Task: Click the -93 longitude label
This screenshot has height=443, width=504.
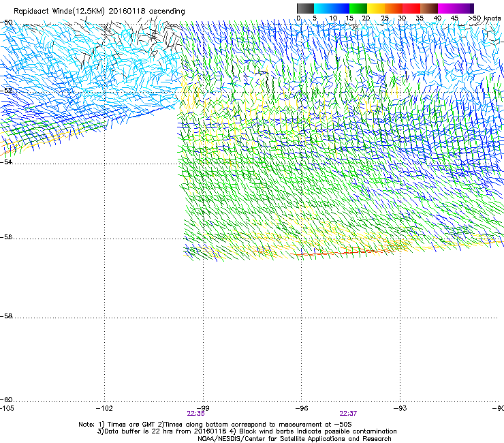Action: (x=400, y=408)
